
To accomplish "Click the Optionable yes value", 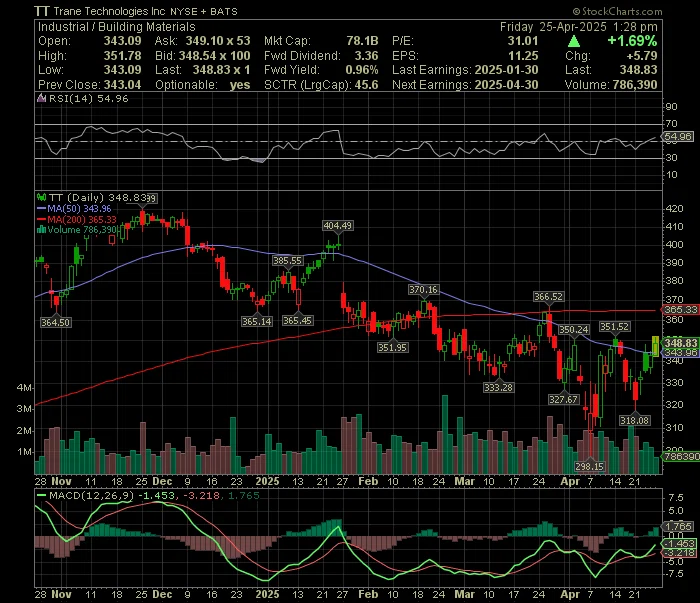I will click(x=240, y=85).
